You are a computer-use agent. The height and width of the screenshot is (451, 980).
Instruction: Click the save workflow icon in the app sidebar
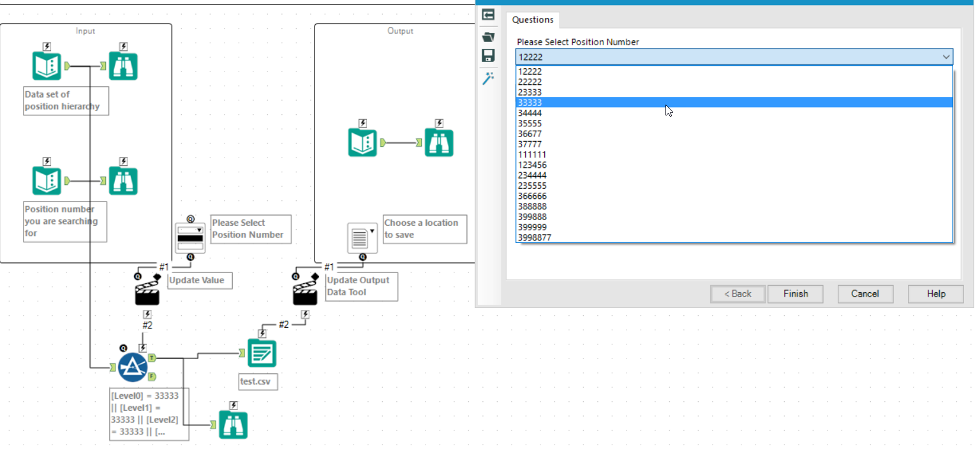(488, 55)
